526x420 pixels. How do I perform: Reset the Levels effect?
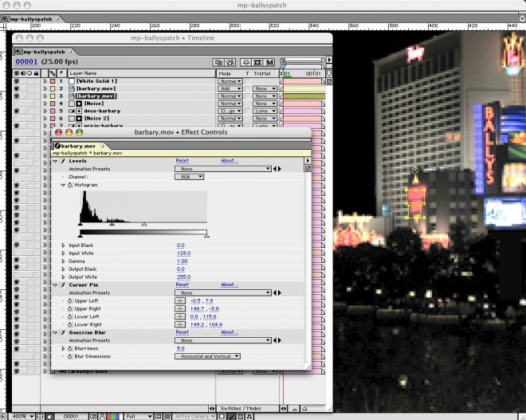pyautogui.click(x=182, y=161)
